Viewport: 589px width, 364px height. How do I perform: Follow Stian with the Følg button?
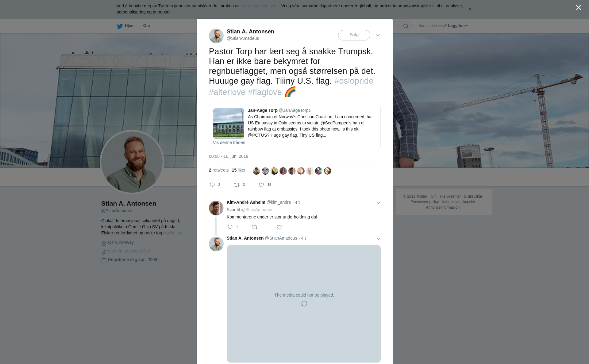pyautogui.click(x=354, y=35)
